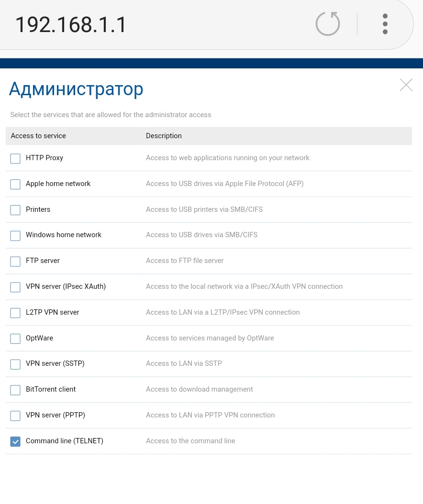This screenshot has width=423, height=504.
Task: Click the IPsec/XAuth VPN connection description
Action: 244,286
